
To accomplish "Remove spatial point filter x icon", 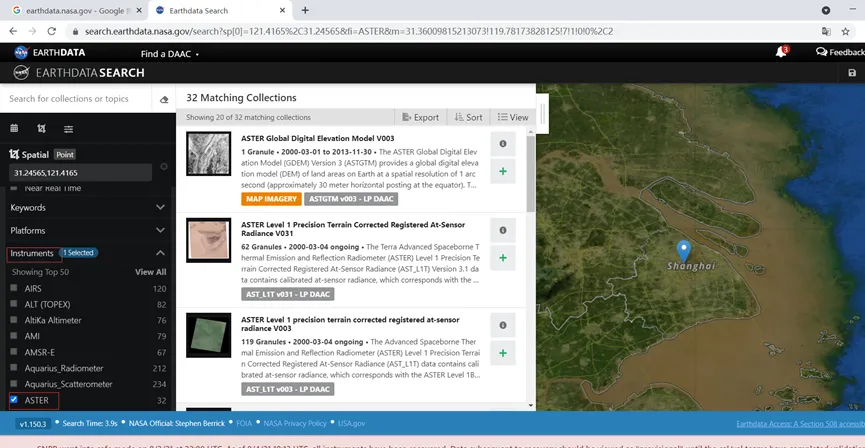I will coord(164,167).
